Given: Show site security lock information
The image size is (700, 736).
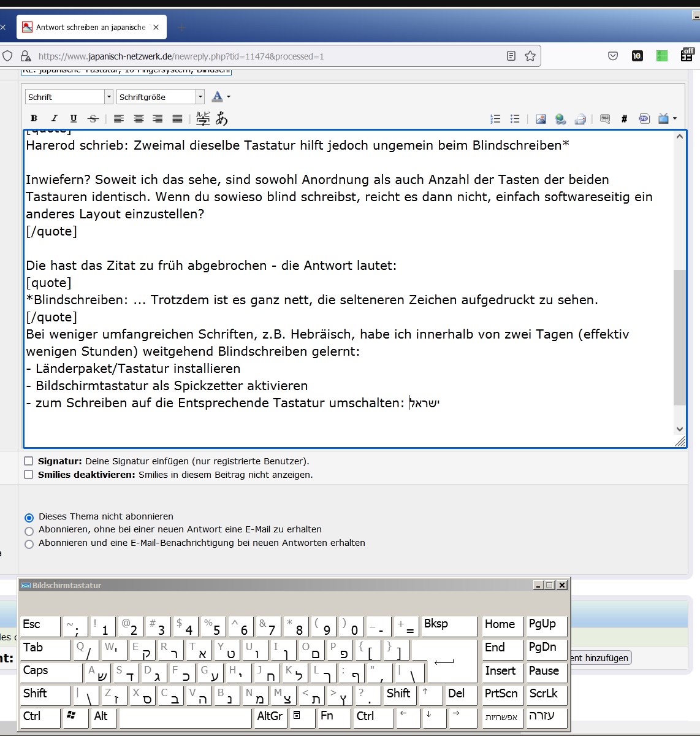Looking at the screenshot, I should pos(26,56).
